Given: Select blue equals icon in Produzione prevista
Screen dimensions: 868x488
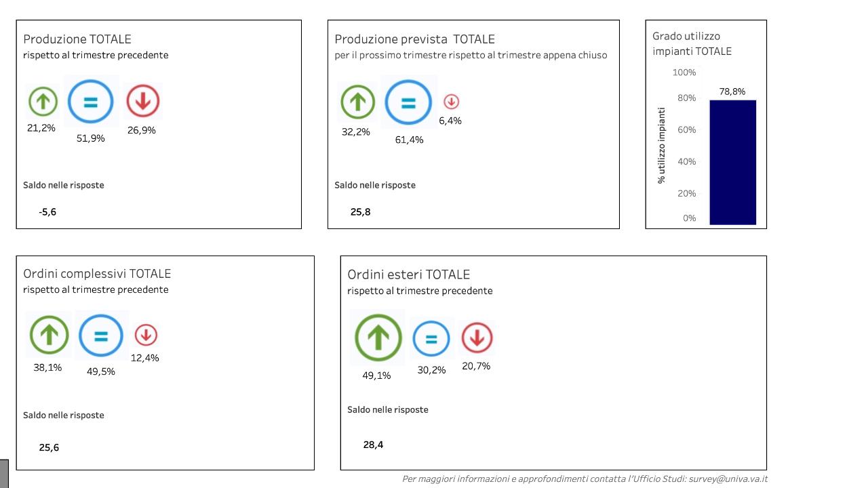Looking at the screenshot, I should 408,103.
